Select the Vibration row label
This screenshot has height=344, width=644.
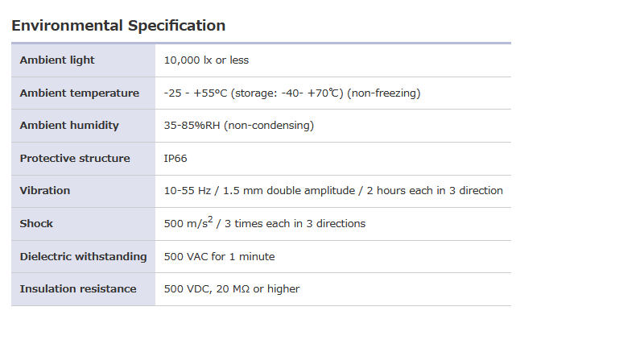tap(45, 191)
